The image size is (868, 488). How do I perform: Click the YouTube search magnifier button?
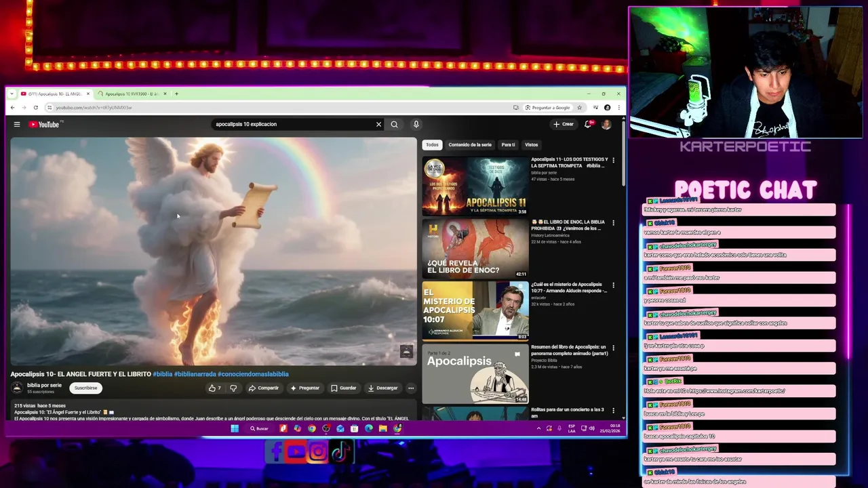point(394,124)
